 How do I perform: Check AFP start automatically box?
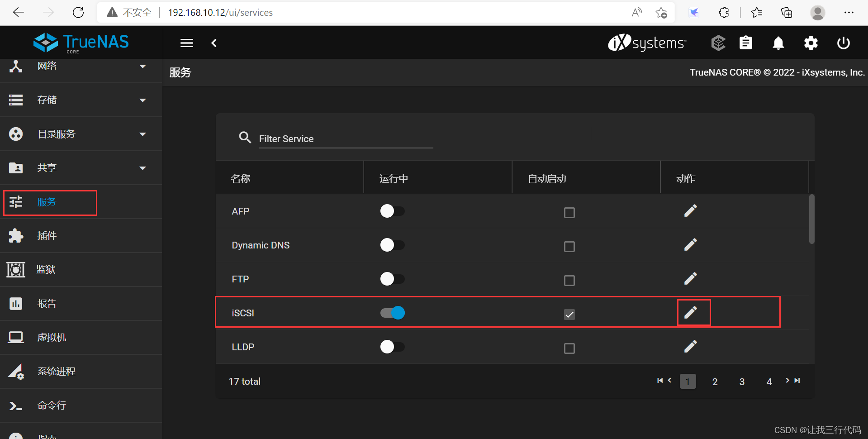[x=569, y=213]
